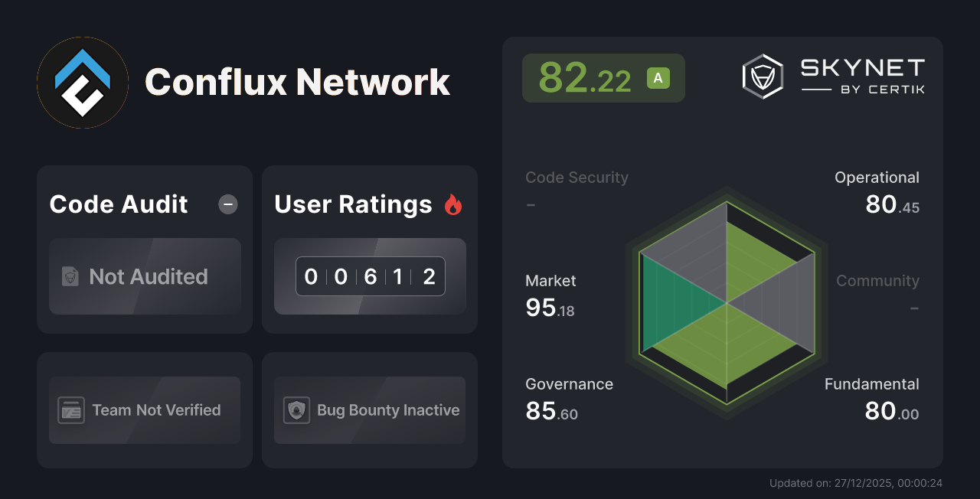Switch to the Code Audit section
This screenshot has width=980, height=499.
(x=118, y=204)
